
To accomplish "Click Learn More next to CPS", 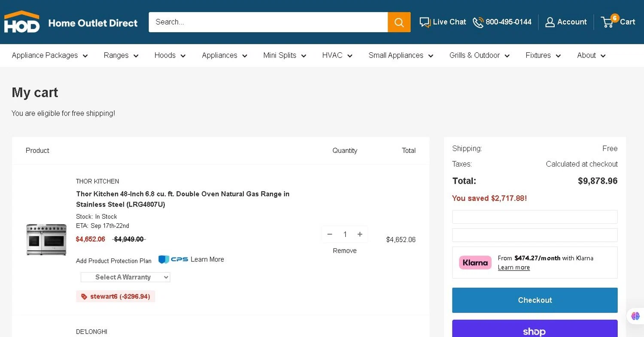I will tap(207, 259).
